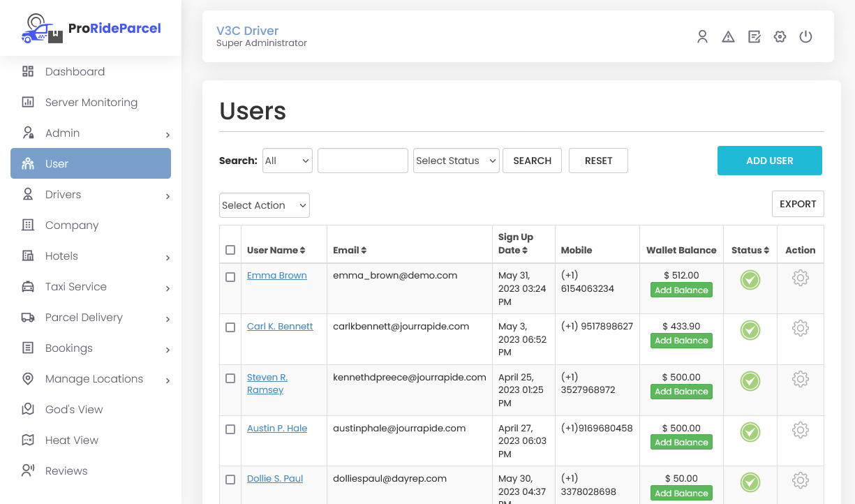
Task: Open action gear for Emma Brown
Action: click(801, 278)
